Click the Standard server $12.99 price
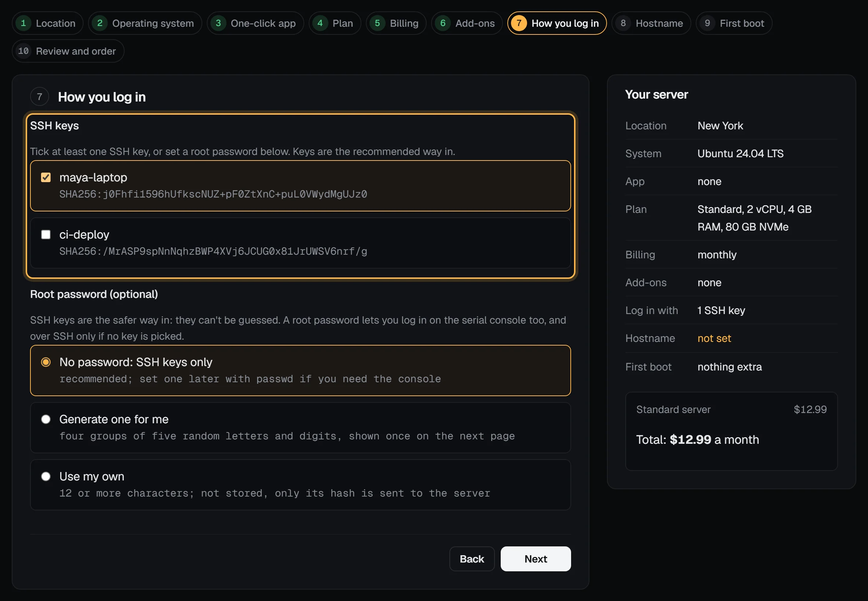 click(x=810, y=410)
